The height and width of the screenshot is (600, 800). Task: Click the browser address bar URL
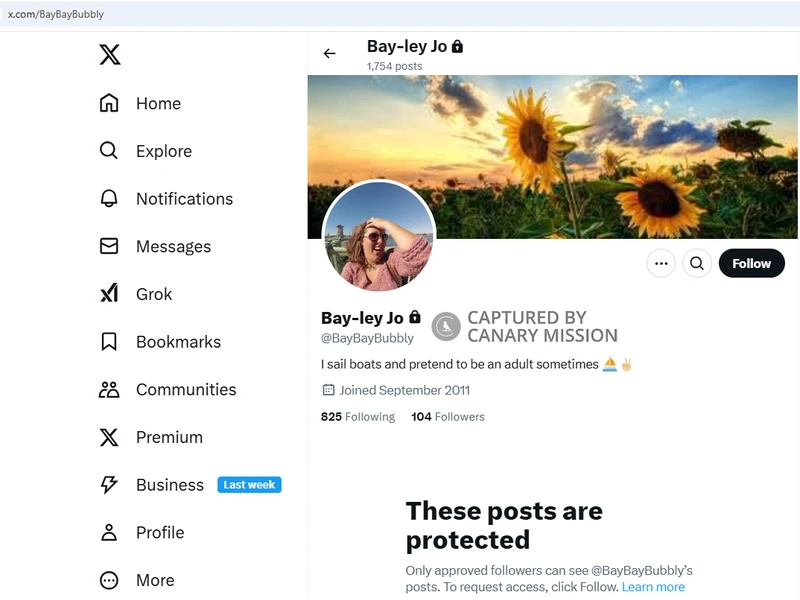56,14
